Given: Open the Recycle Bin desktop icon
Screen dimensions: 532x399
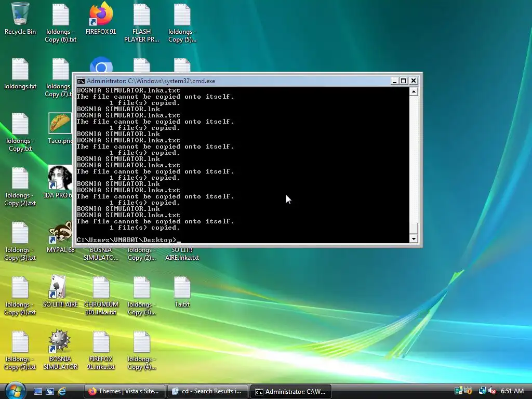Looking at the screenshot, I should (x=20, y=19).
